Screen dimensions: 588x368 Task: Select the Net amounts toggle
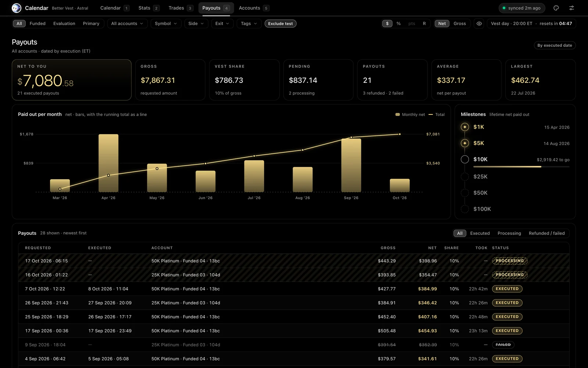pos(442,24)
